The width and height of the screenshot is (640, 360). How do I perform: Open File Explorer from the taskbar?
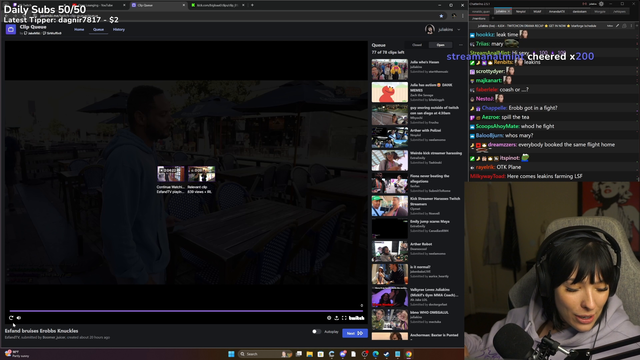click(x=310, y=354)
